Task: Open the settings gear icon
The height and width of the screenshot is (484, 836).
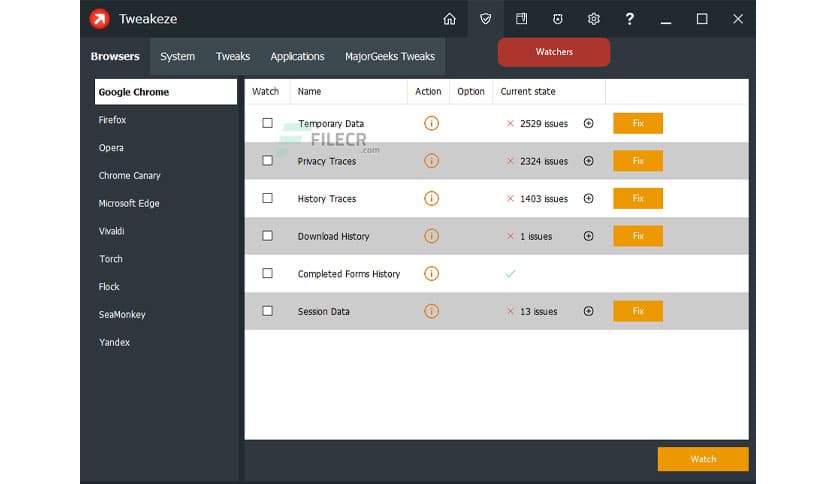Action: [x=593, y=19]
